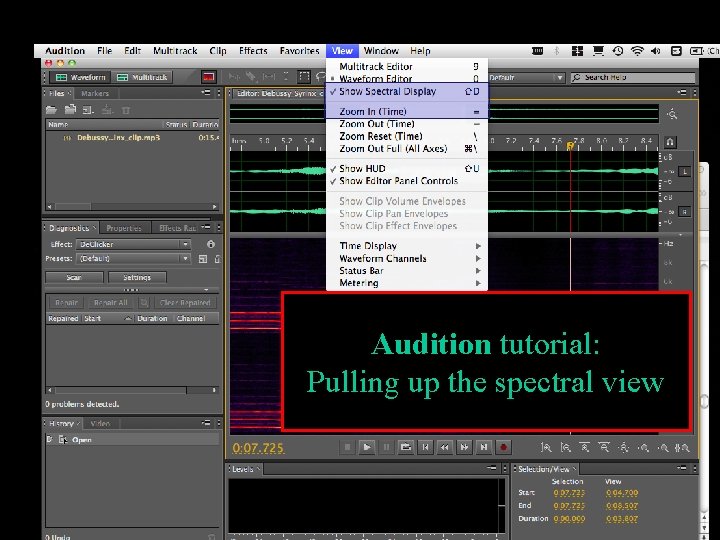Toggle Show Editor Panel Controls item
The width and height of the screenshot is (720, 540).
407,181
